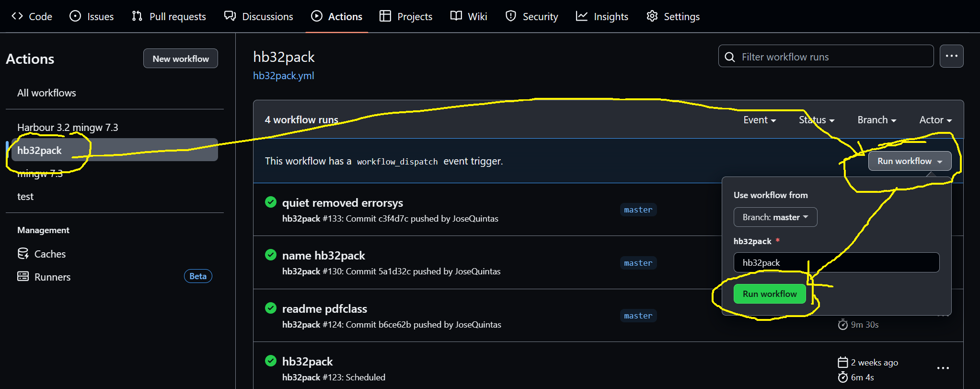Open the Discussions tab

pyautogui.click(x=258, y=16)
